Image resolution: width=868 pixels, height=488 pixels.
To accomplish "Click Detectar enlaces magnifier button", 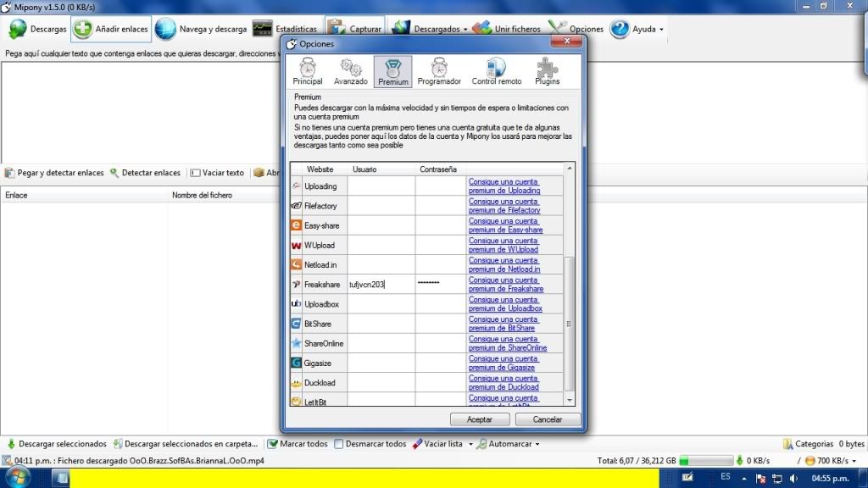I will [x=145, y=173].
